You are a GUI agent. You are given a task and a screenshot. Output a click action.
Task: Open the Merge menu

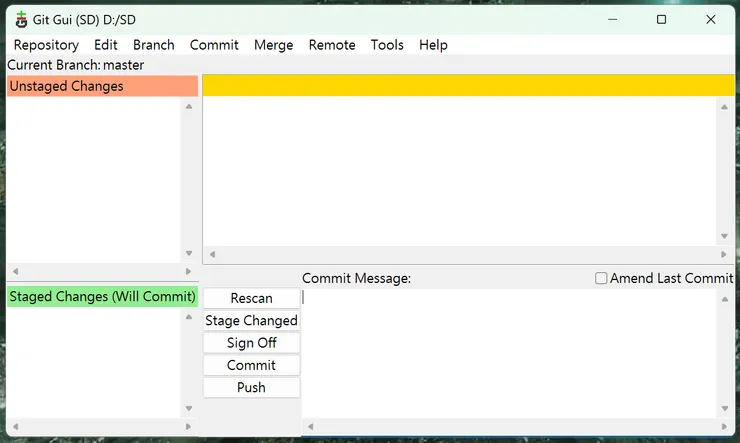click(274, 45)
